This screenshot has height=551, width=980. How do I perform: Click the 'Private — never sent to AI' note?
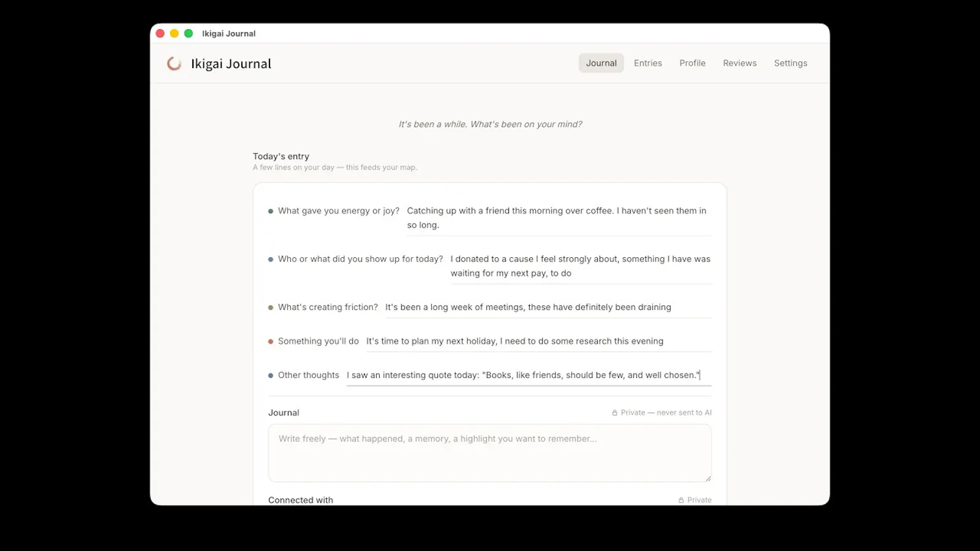(666, 413)
